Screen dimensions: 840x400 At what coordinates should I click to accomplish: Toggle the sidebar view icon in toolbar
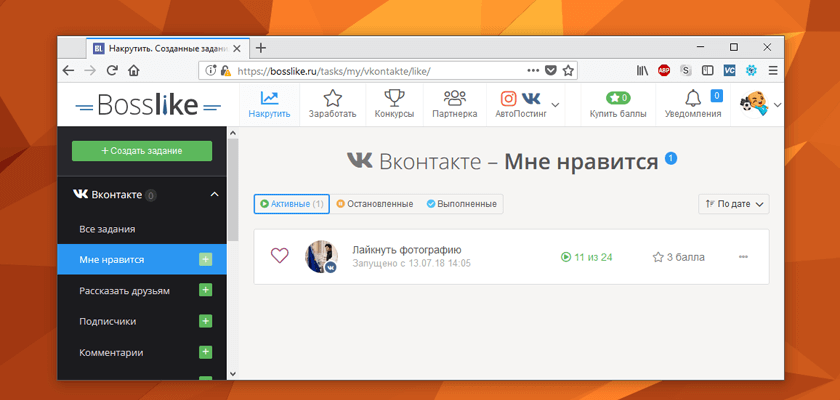point(708,70)
